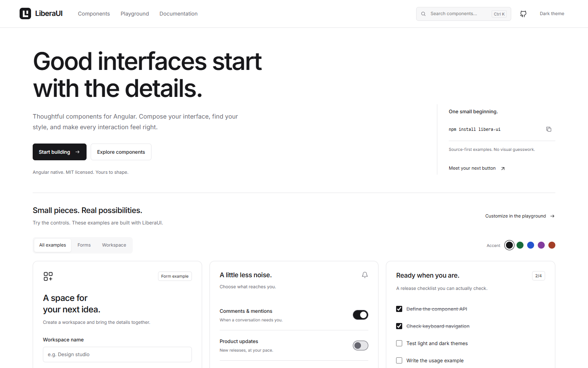Switch to the Workspace tab
588x368 pixels.
tap(114, 245)
